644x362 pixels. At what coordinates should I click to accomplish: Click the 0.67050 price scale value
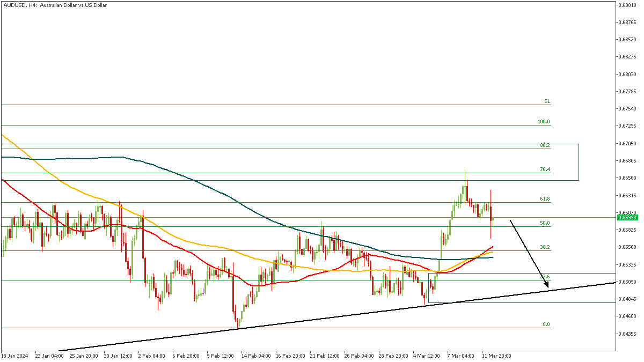(x=627, y=143)
